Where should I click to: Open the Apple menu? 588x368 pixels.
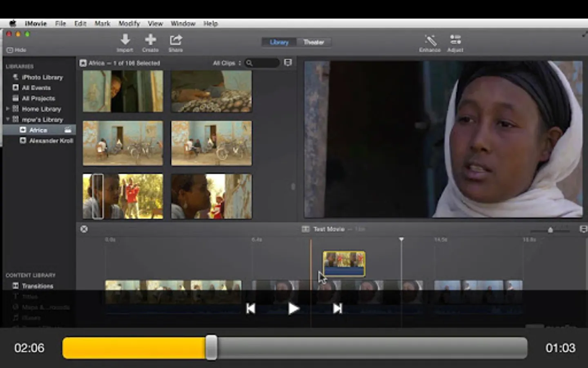coord(13,23)
